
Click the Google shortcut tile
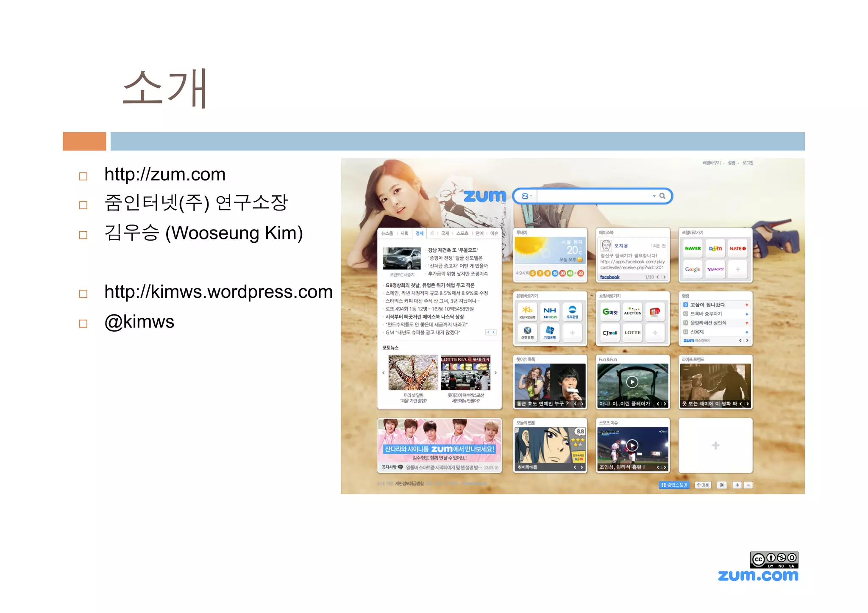pyautogui.click(x=693, y=269)
